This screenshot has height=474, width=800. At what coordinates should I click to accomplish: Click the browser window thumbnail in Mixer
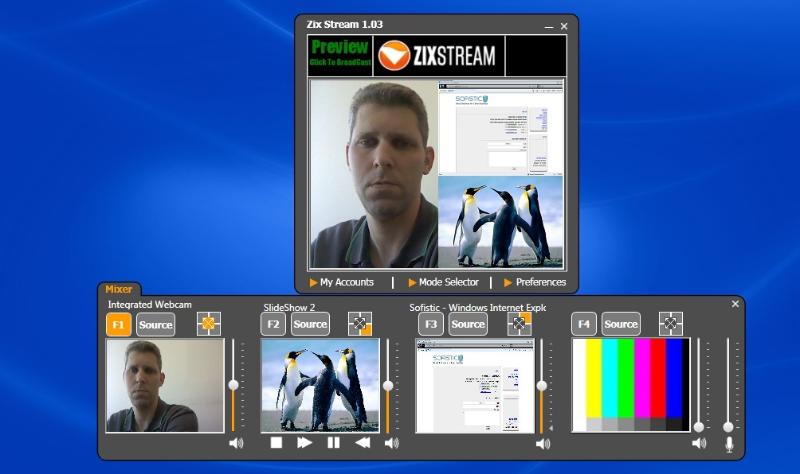coord(474,386)
